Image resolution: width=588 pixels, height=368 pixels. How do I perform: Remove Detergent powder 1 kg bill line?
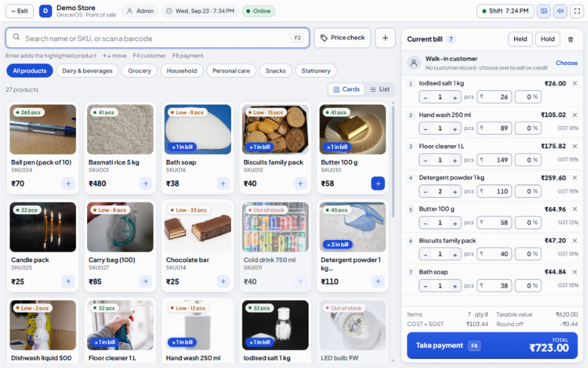[x=575, y=178]
